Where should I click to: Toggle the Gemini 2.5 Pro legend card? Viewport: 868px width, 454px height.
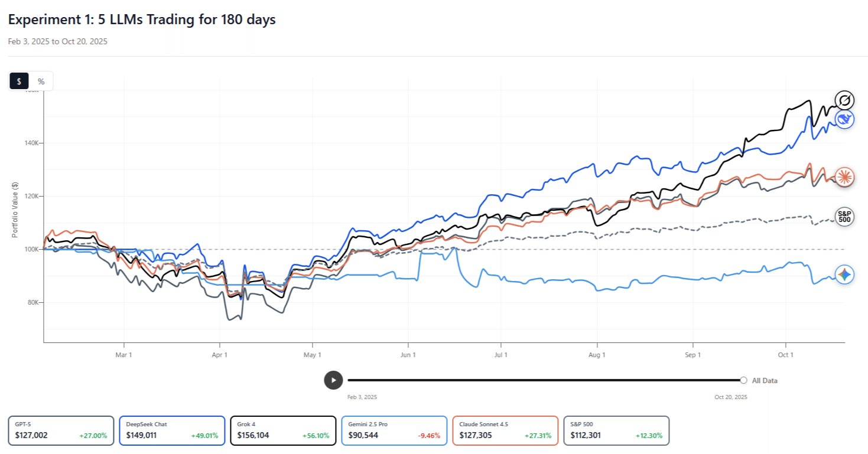[394, 430]
